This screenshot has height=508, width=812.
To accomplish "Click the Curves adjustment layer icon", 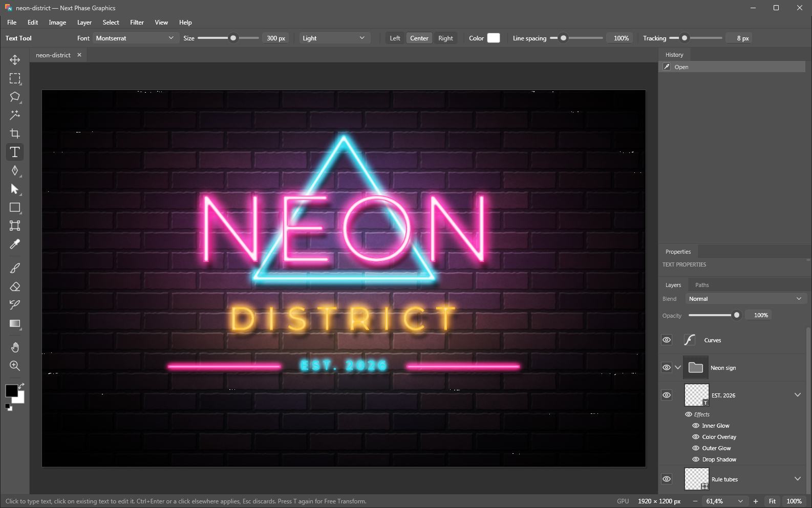I will click(690, 340).
